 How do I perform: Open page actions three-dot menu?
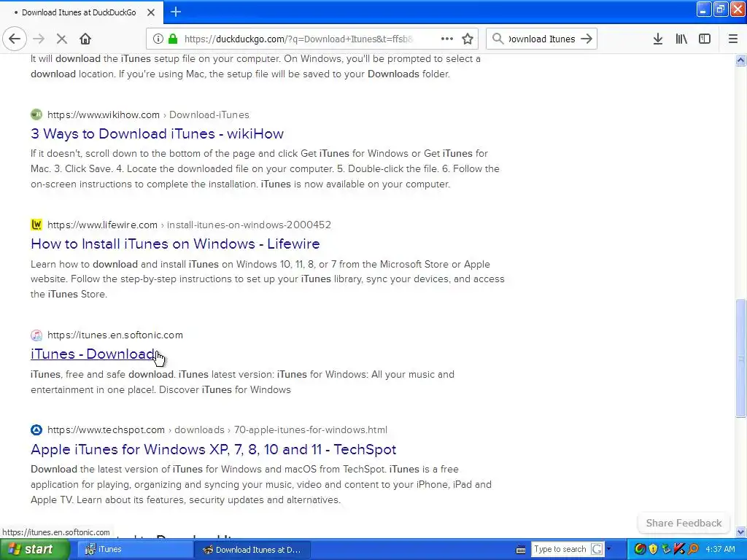tap(447, 39)
